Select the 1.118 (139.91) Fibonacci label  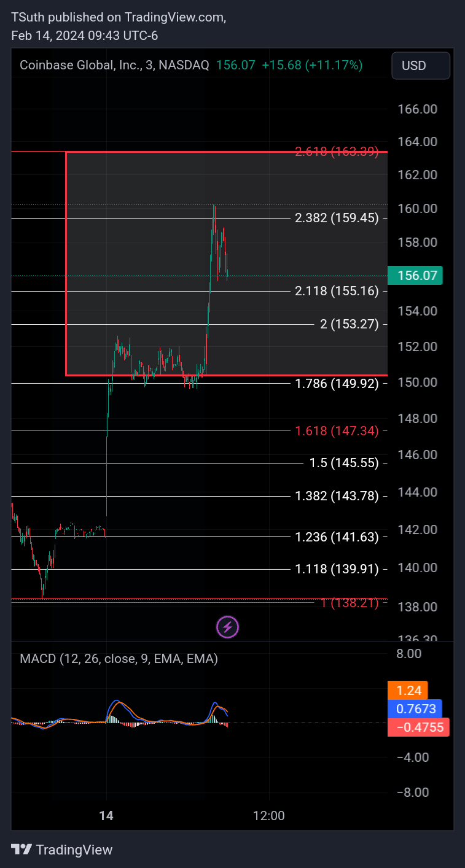337,569
